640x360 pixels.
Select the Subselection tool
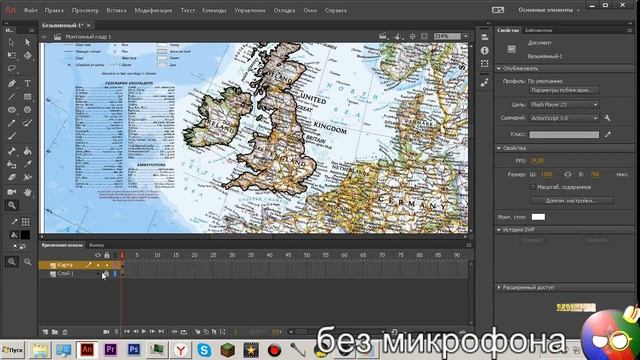point(27,42)
